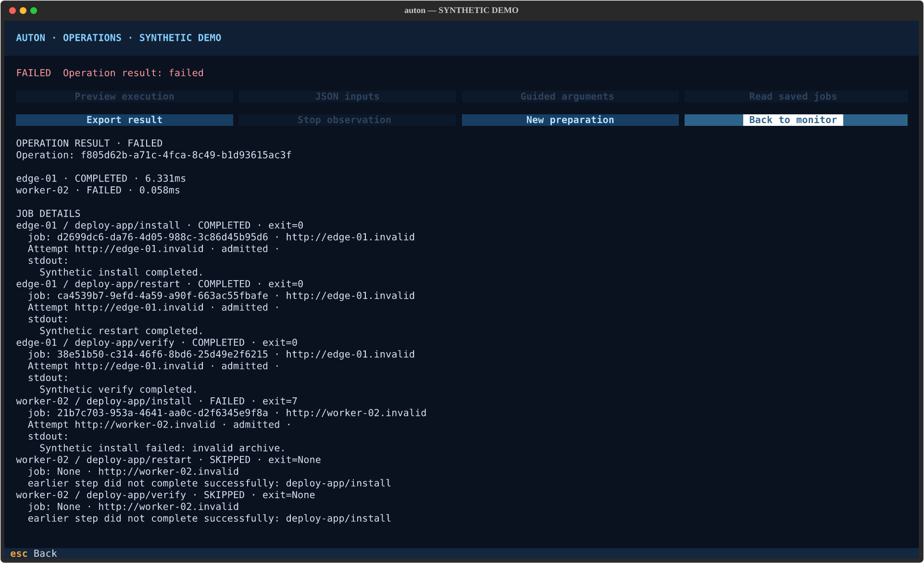Viewport: 924px width, 563px height.
Task: Click the Export result button
Action: 124,120
